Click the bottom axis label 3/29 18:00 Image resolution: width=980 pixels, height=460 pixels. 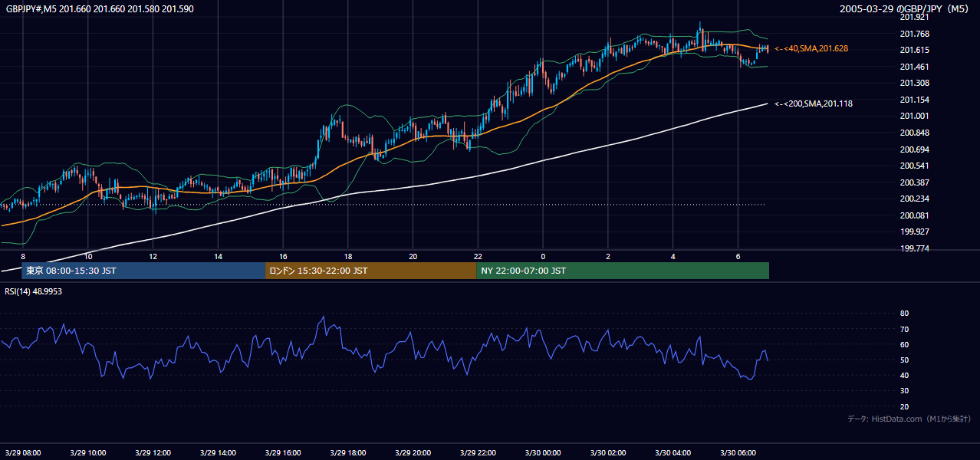click(x=348, y=452)
